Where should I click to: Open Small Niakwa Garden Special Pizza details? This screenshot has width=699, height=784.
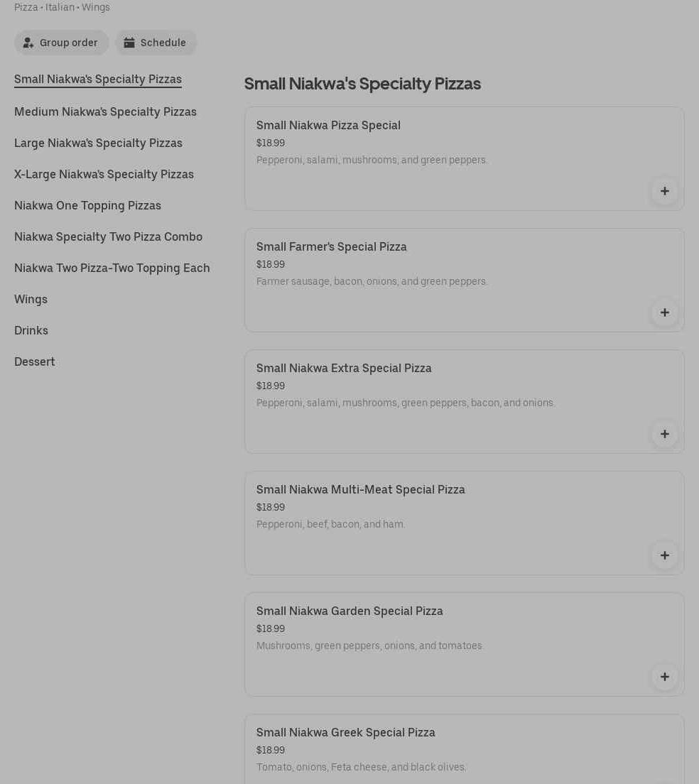pos(349,611)
